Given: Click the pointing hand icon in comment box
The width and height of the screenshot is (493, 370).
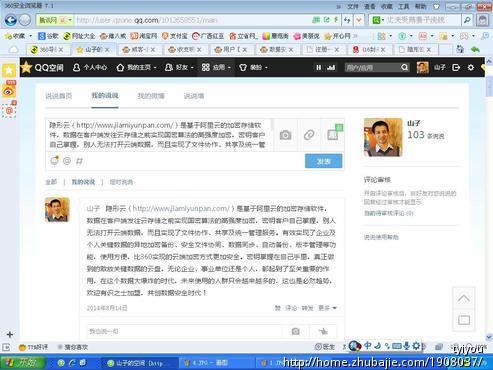Looking at the screenshot, I should click(x=323, y=331).
